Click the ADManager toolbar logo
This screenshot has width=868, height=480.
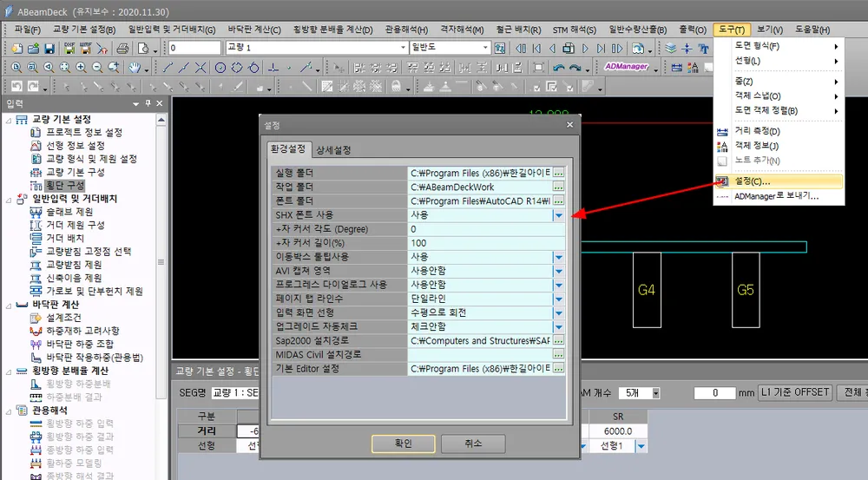point(626,67)
